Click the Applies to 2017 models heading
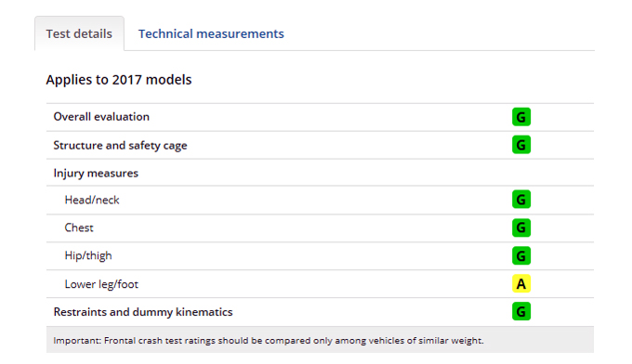The width and height of the screenshot is (632, 364). 119,80
